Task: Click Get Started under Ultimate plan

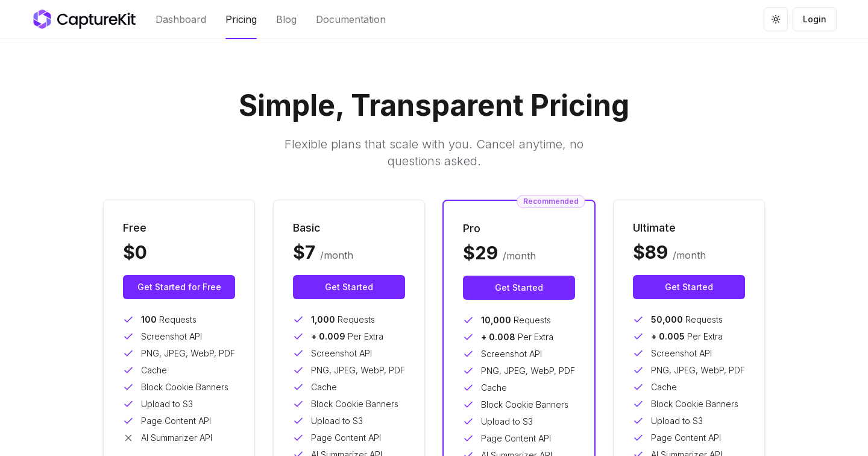Action: point(689,287)
